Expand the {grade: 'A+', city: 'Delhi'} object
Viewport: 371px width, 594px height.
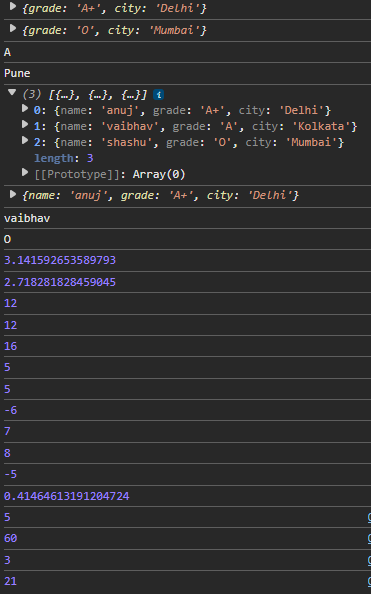pos(13,6)
